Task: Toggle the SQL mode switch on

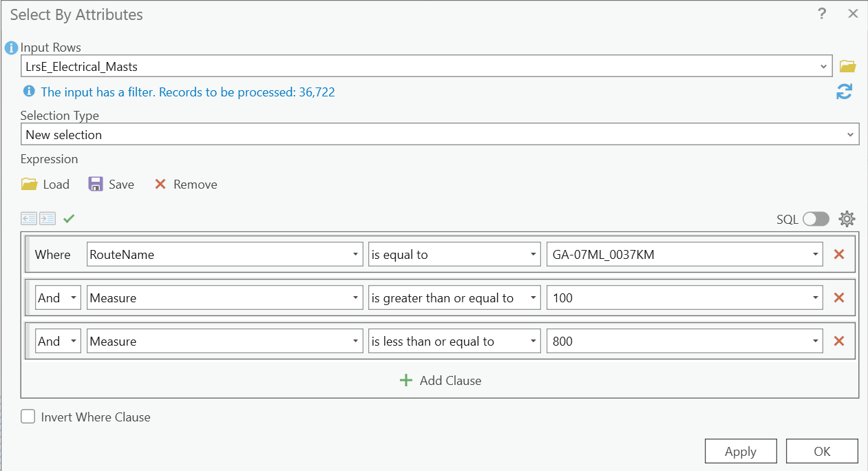Action: pos(816,218)
